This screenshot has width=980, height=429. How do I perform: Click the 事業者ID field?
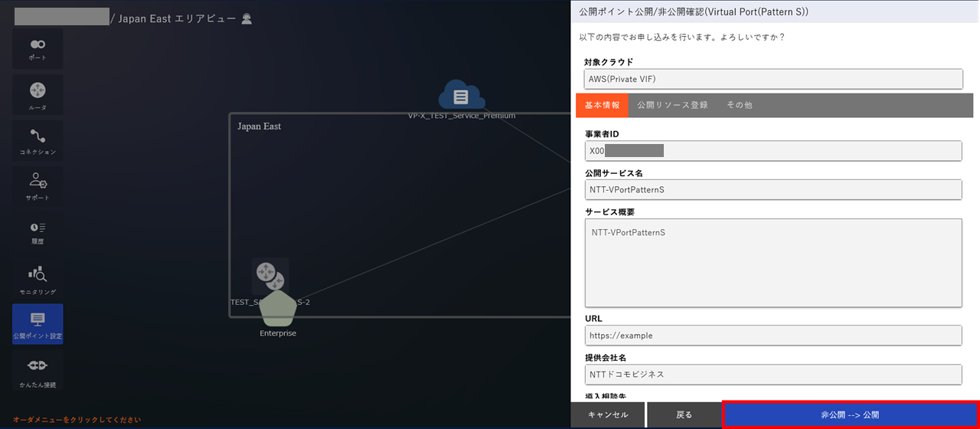[x=773, y=151]
